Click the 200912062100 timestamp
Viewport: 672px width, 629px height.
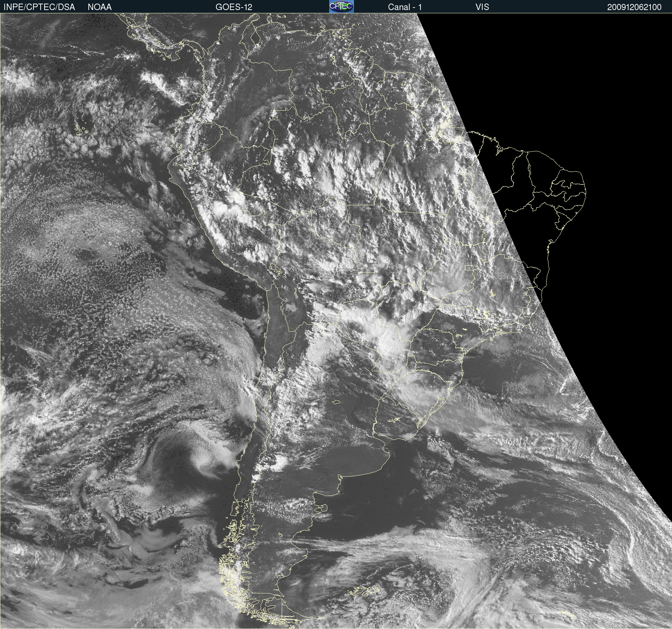tap(634, 7)
